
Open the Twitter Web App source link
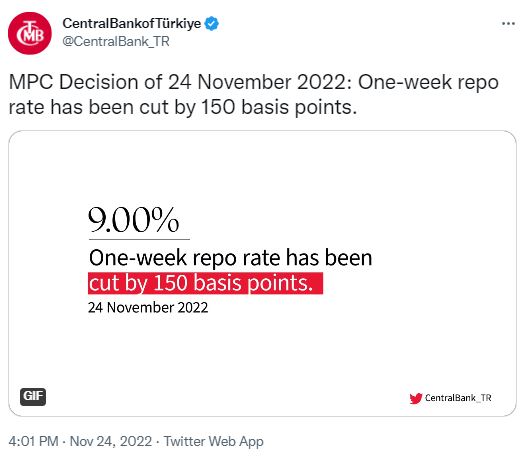(x=213, y=441)
